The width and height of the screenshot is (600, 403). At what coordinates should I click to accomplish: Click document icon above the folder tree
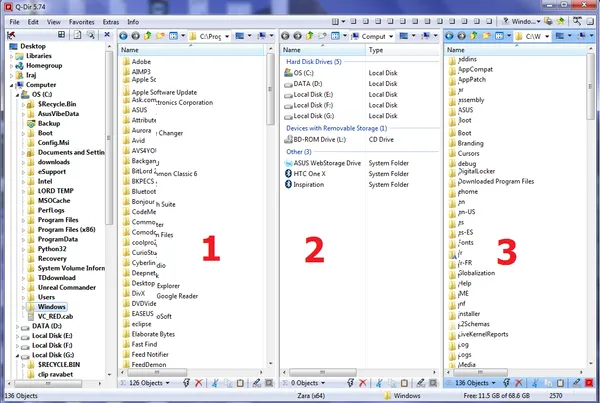[x=77, y=35]
